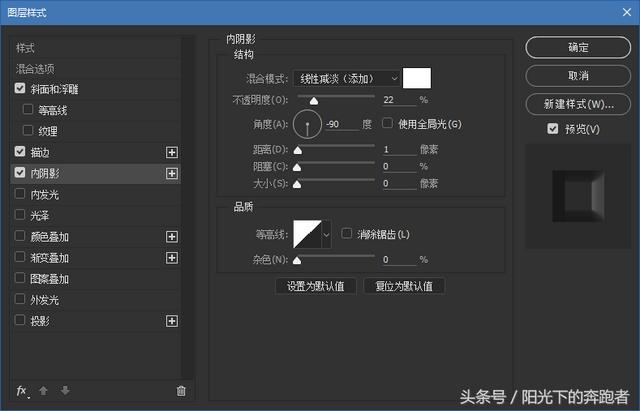Click 设置为默认值 button
Image resolution: width=640 pixels, height=411 pixels.
316,286
